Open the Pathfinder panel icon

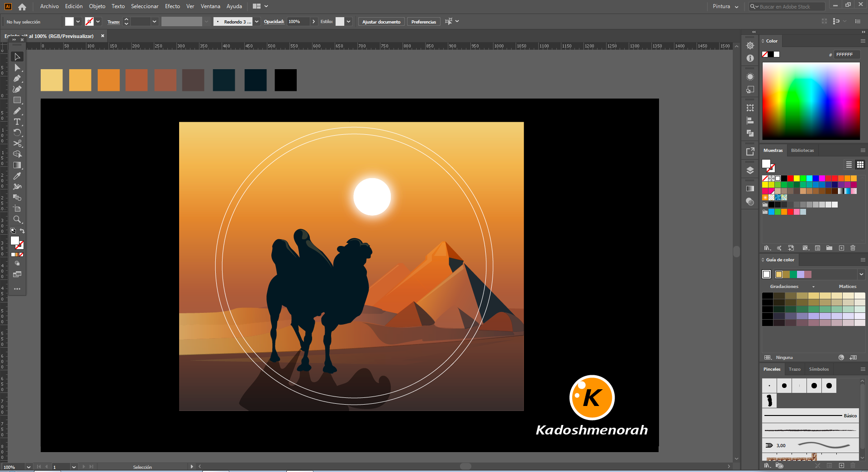coord(750,133)
